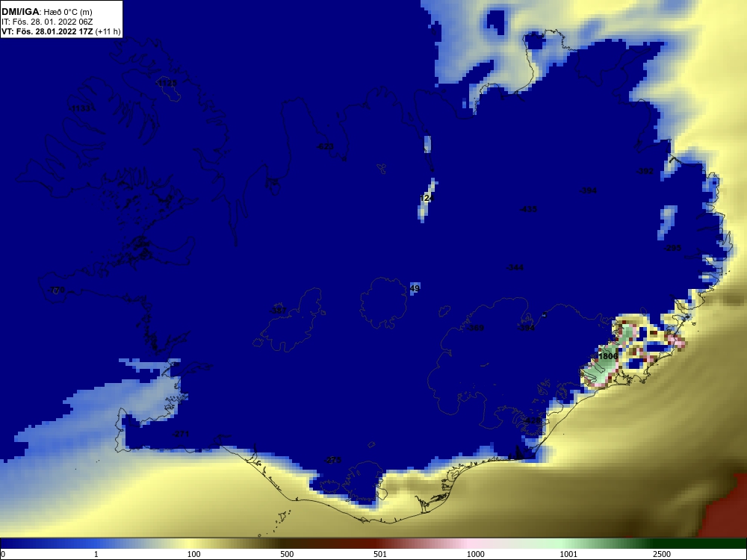Click the '-295' height label

pos(673,248)
